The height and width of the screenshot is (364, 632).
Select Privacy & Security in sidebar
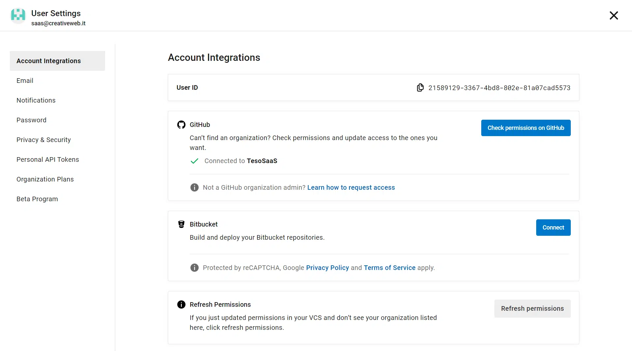[43, 140]
